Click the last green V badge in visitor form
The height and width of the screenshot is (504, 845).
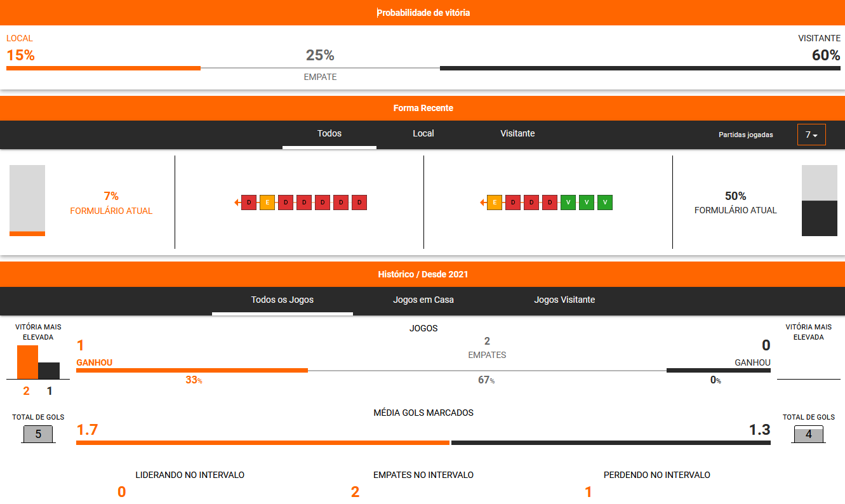click(x=605, y=202)
